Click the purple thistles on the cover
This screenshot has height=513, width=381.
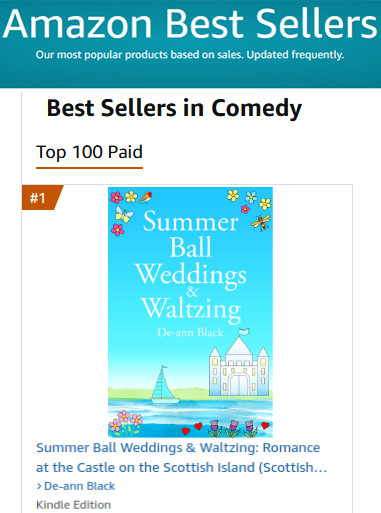(233, 428)
